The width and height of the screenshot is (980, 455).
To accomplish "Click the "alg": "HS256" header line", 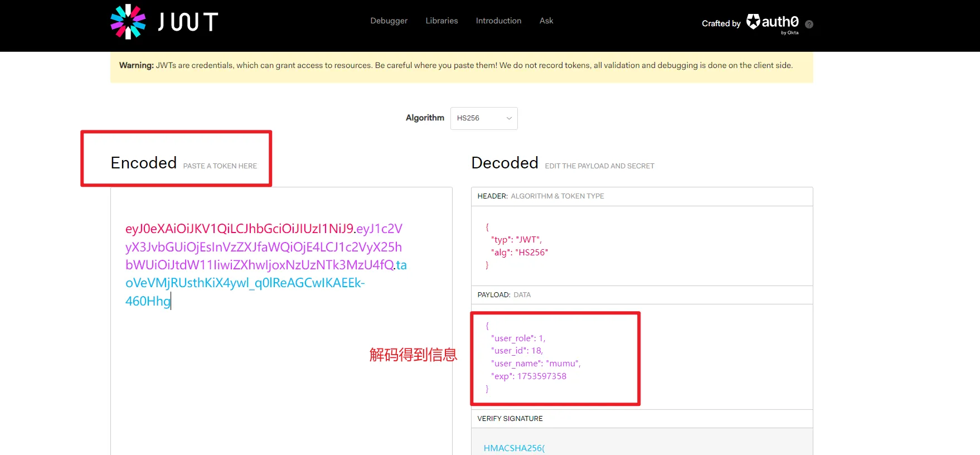I will pyautogui.click(x=519, y=253).
